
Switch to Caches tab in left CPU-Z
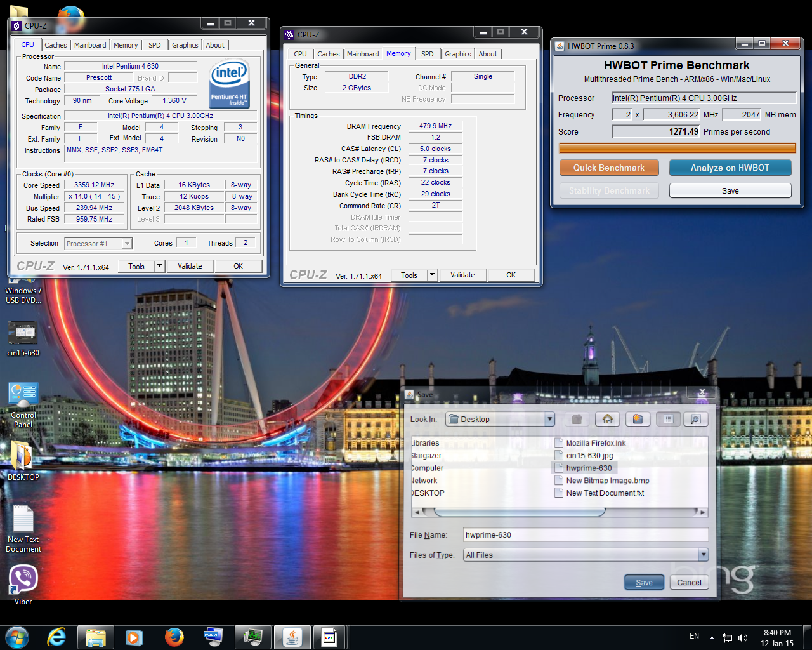pos(56,45)
